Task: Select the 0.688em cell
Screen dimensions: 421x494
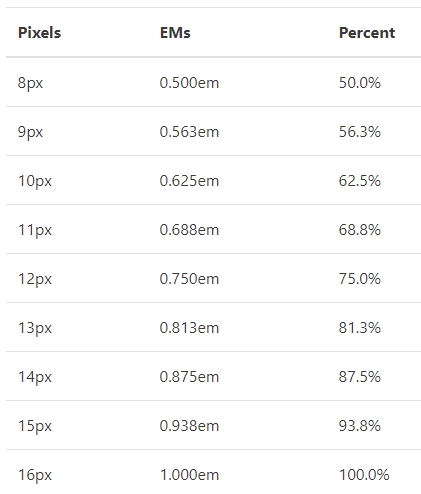Action: pyautogui.click(x=189, y=230)
